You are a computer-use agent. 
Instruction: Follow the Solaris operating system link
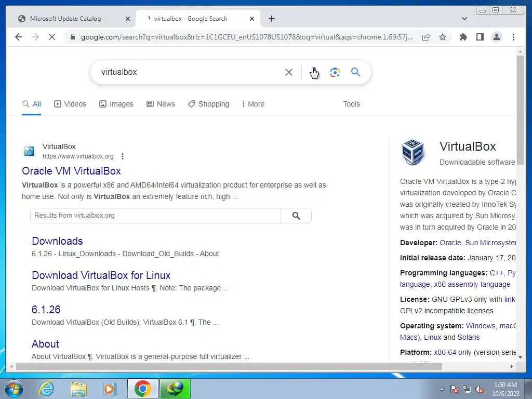coord(468,337)
